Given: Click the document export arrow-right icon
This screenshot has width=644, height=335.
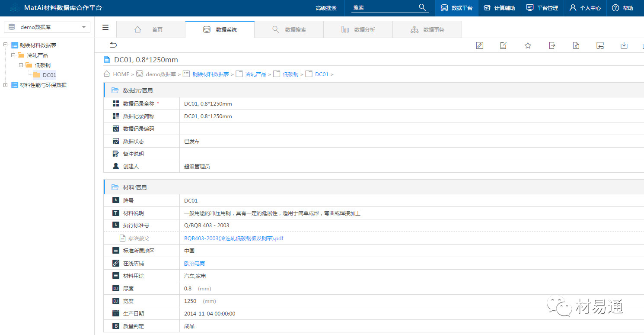Looking at the screenshot, I should click(x=552, y=45).
